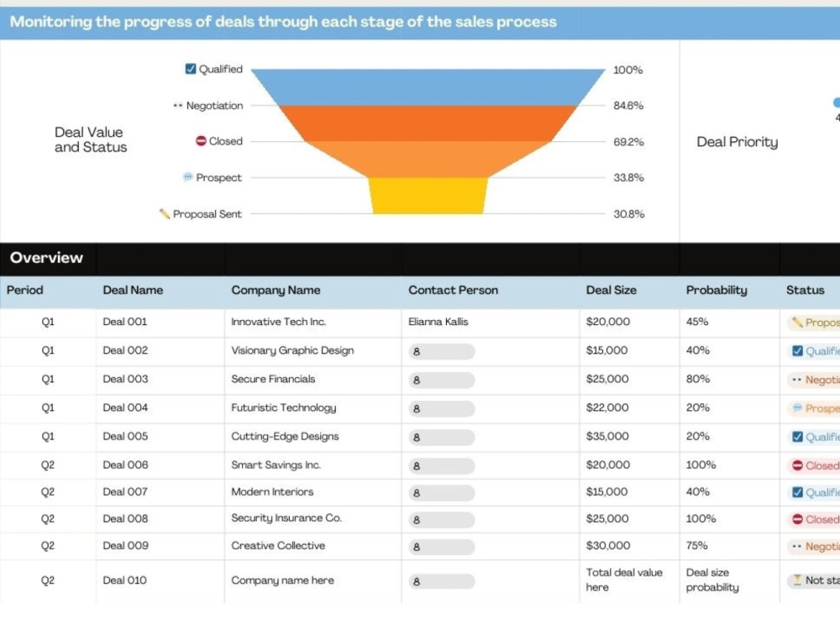Image resolution: width=840 pixels, height=630 pixels.
Task: Click the contact person chip for Deal 006
Action: (x=442, y=466)
